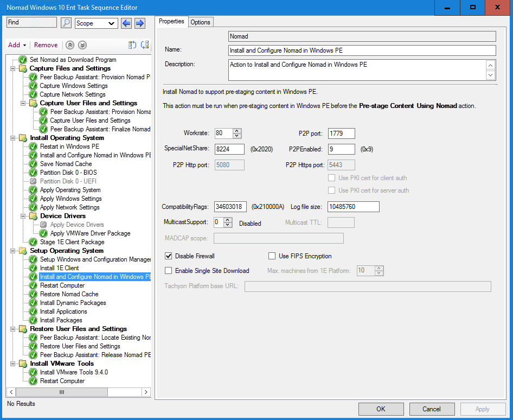This screenshot has width=513, height=420.
Task: Check Enable Single Site Download
Action: coord(169,271)
